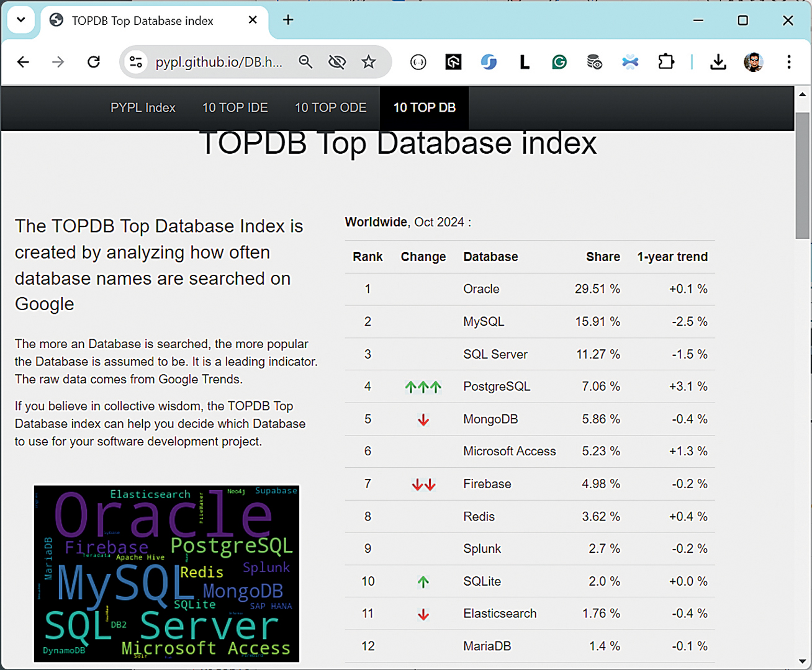This screenshot has width=812, height=670.
Task: Click Oracle's 29.51 % share value
Action: 597,289
